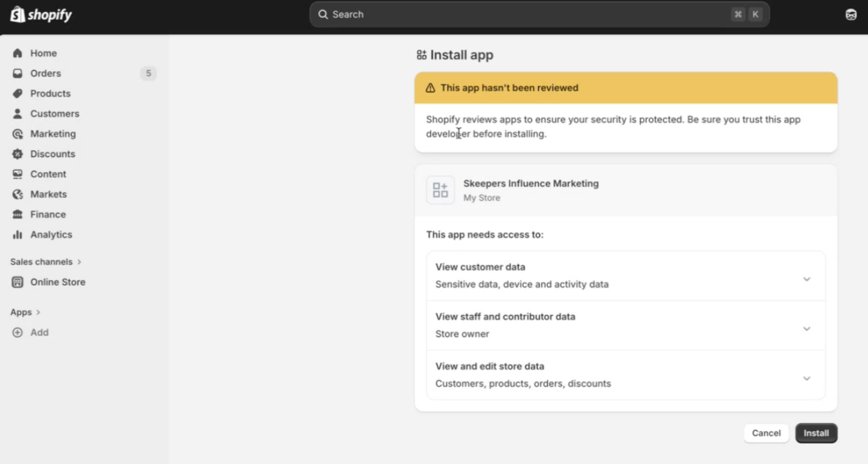Click the Install app header grid icon
The height and width of the screenshot is (464, 868).
[422, 55]
